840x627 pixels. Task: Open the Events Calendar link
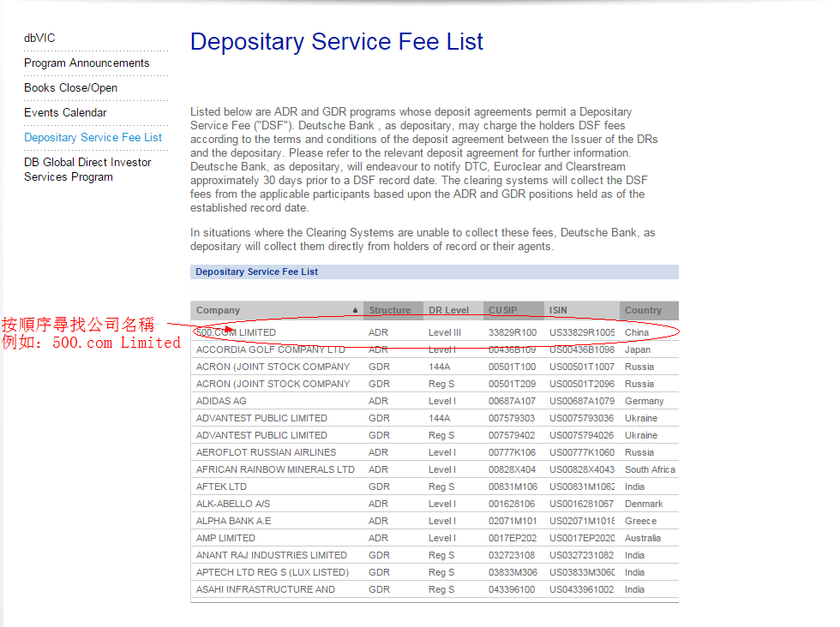[x=65, y=112]
